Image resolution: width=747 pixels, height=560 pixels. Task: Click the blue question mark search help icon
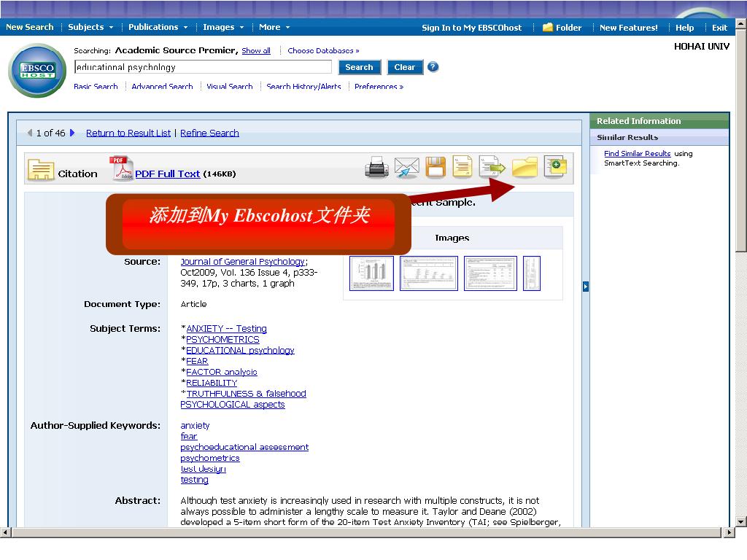[433, 66]
